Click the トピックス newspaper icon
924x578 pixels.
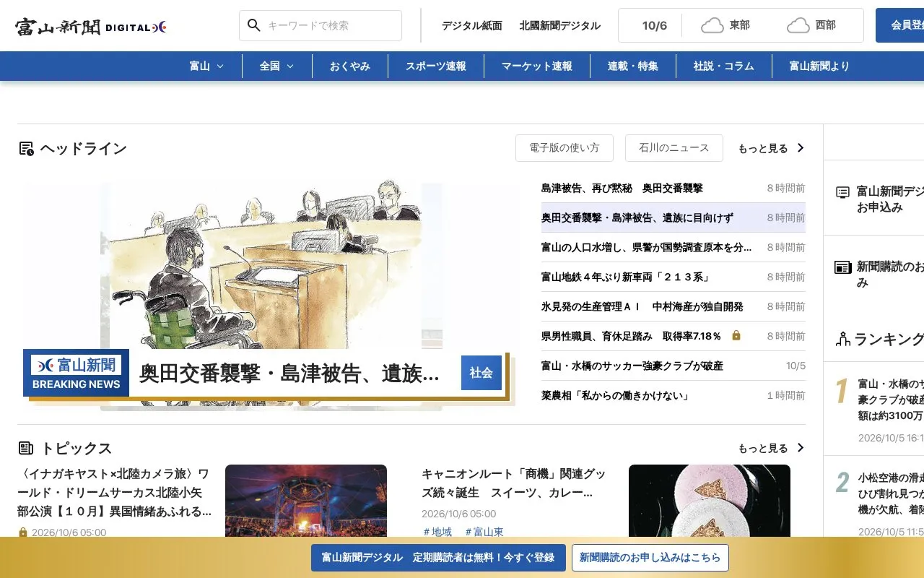click(x=26, y=448)
